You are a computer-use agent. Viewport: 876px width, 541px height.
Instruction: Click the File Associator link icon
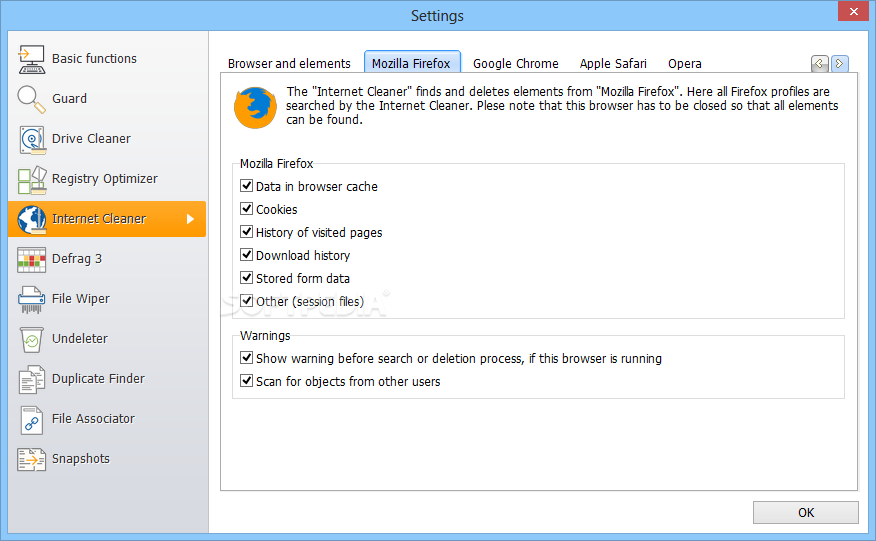point(31,420)
